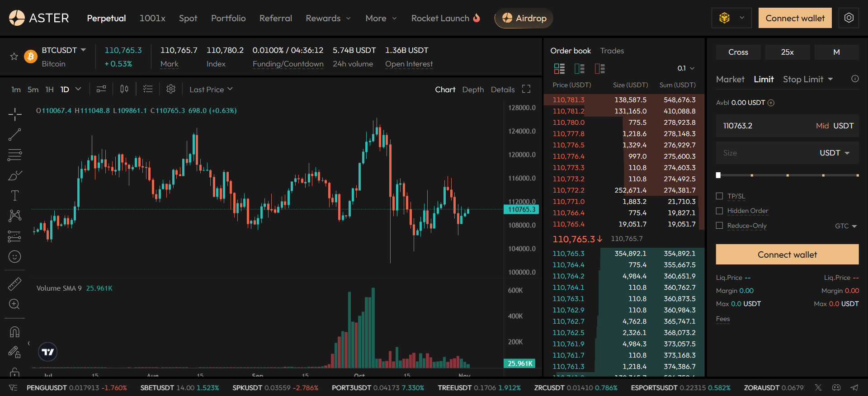Click the TradingView logo badge
The image size is (868, 396).
point(47,352)
